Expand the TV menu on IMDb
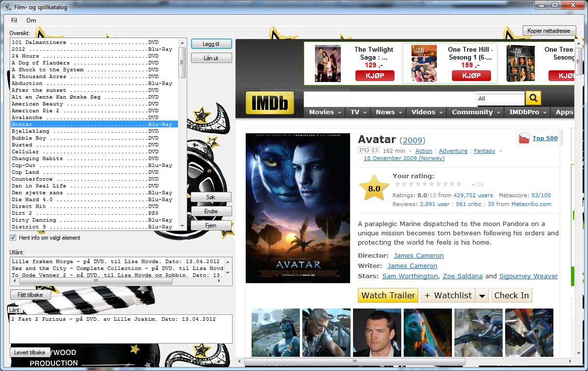Image resolution: width=588 pixels, height=371 pixels. tap(358, 112)
